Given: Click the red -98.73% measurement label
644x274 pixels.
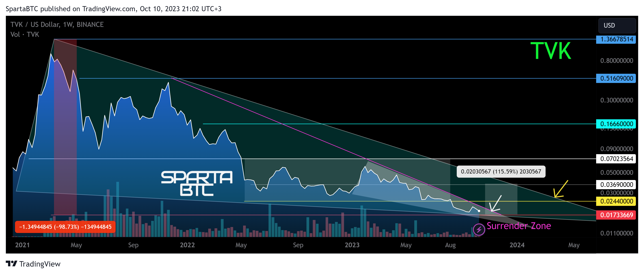Looking at the screenshot, I should click(65, 227).
